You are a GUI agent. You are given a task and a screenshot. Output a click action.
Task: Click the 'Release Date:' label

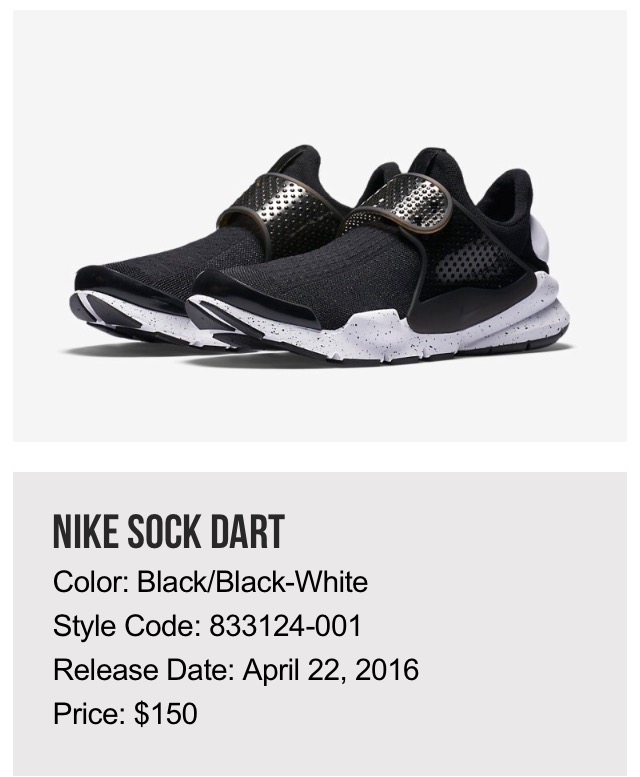[144, 669]
